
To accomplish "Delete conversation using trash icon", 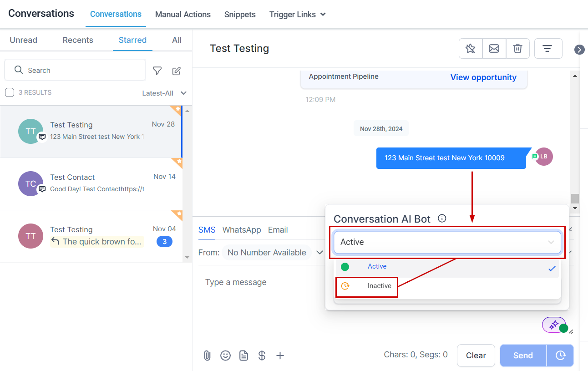I will point(517,49).
